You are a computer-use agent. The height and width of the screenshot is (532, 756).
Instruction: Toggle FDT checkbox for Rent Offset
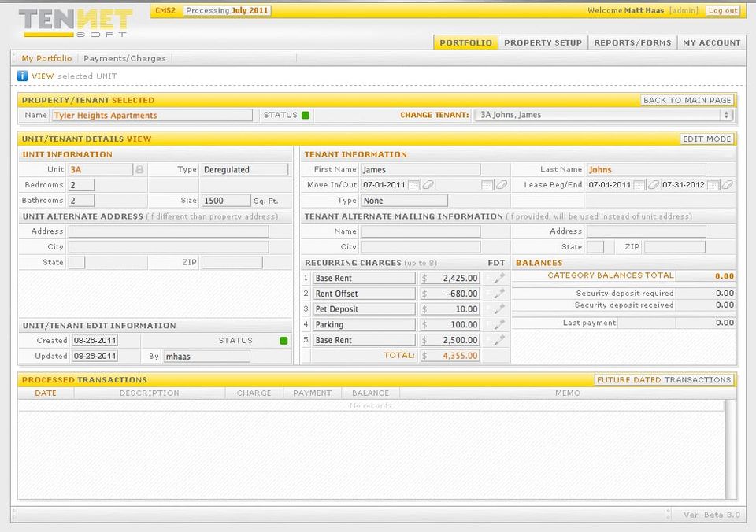(x=487, y=294)
